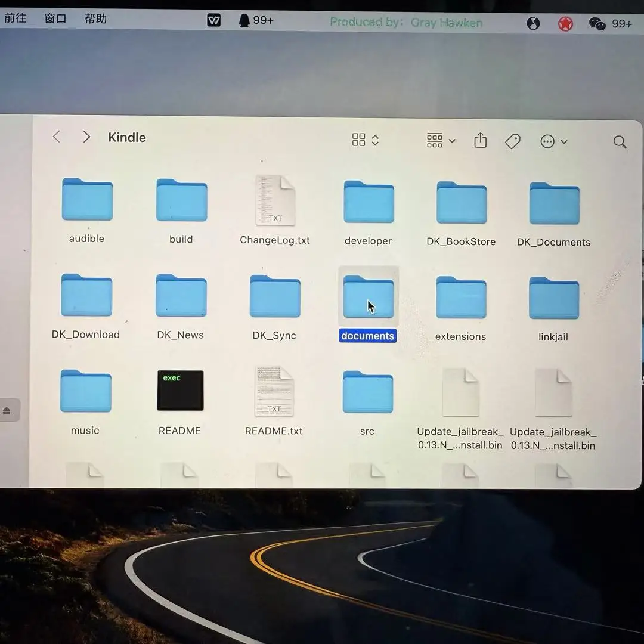
Task: Click the Finder forward navigation arrow
Action: 86,137
